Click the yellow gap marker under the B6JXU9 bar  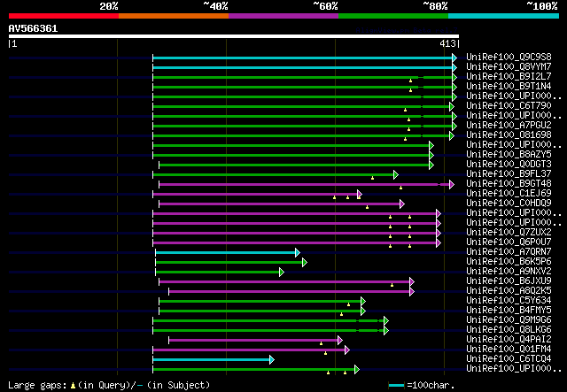pyautogui.click(x=392, y=286)
